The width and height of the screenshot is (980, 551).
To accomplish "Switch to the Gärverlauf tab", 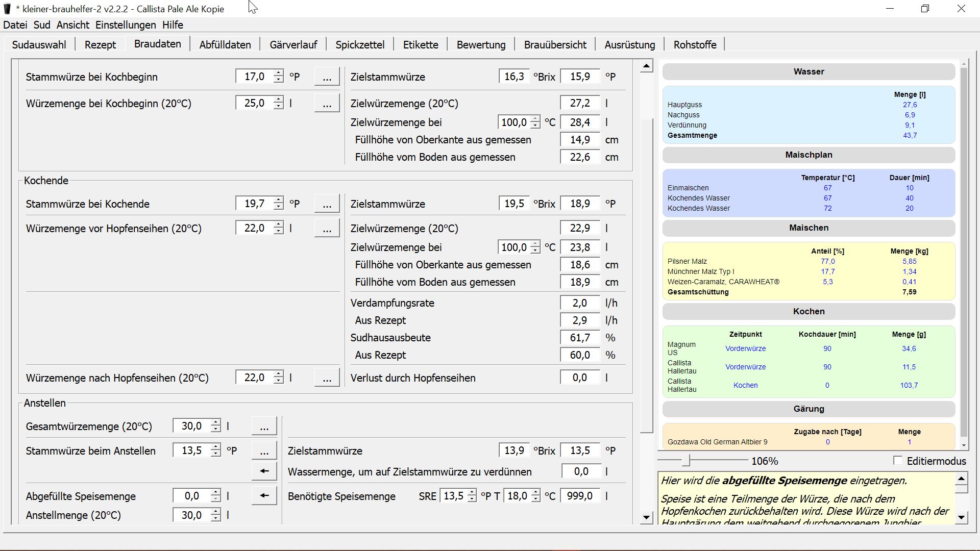I will (293, 45).
